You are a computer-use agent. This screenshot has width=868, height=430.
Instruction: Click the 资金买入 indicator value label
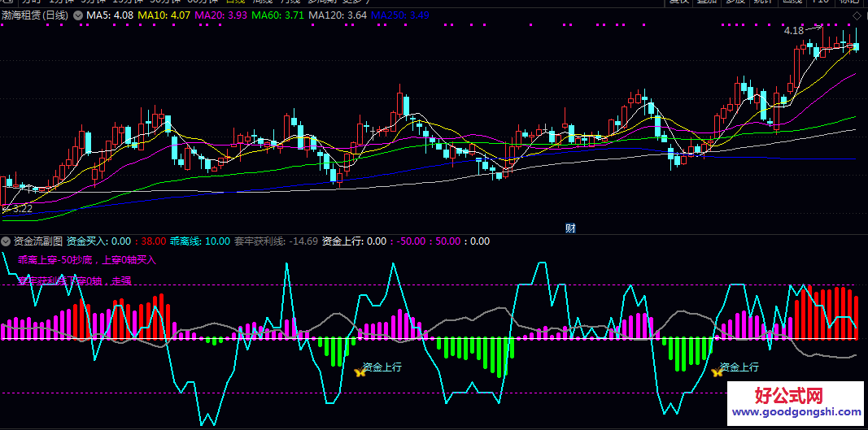(x=98, y=241)
